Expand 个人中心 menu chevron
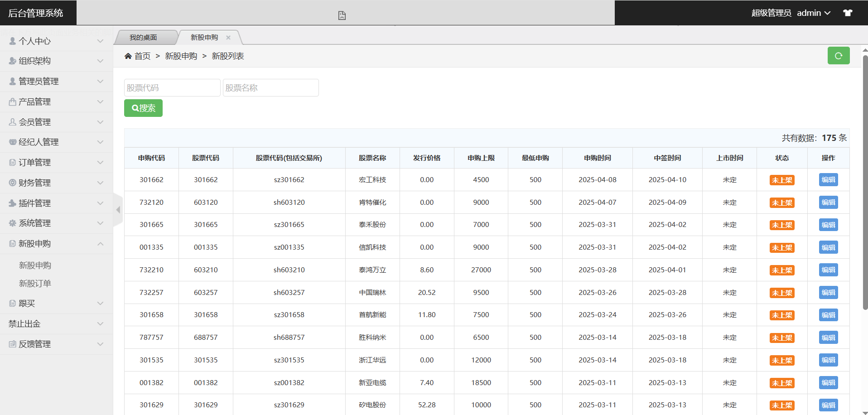The image size is (868, 415). tap(100, 41)
